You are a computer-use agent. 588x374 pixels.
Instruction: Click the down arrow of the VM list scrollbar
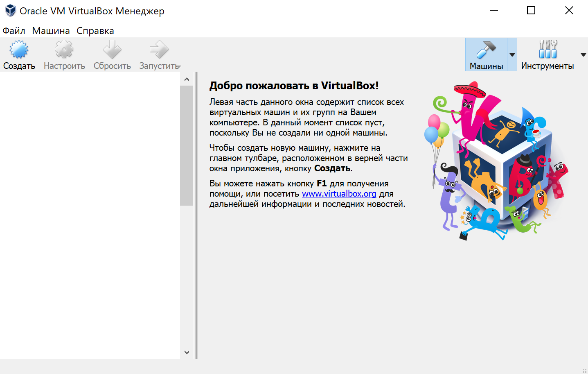pos(187,352)
